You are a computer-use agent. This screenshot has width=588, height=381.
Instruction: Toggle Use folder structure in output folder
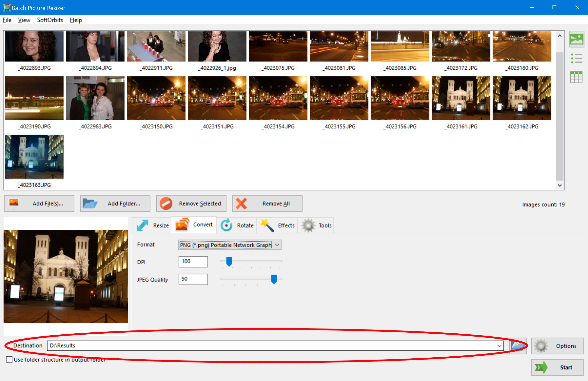(9, 360)
